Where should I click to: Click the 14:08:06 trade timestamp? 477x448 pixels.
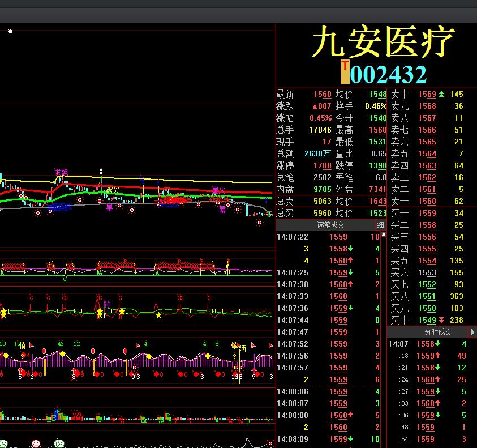point(293,391)
